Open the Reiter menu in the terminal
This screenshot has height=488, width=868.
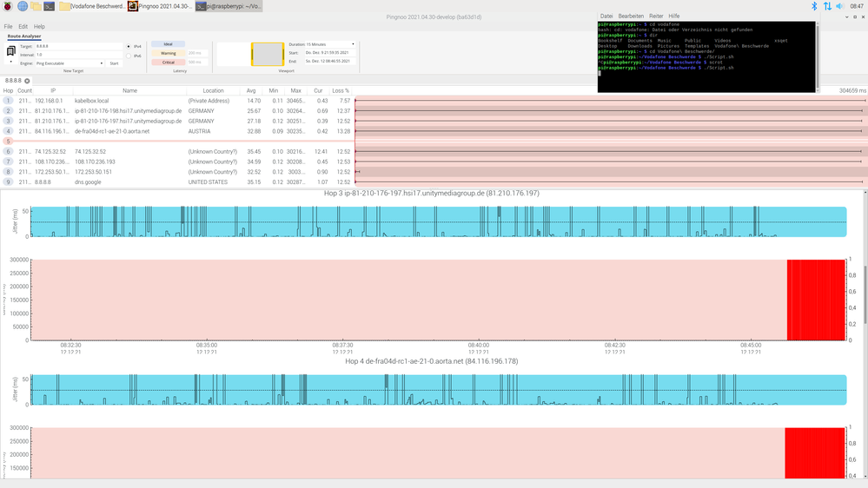656,16
